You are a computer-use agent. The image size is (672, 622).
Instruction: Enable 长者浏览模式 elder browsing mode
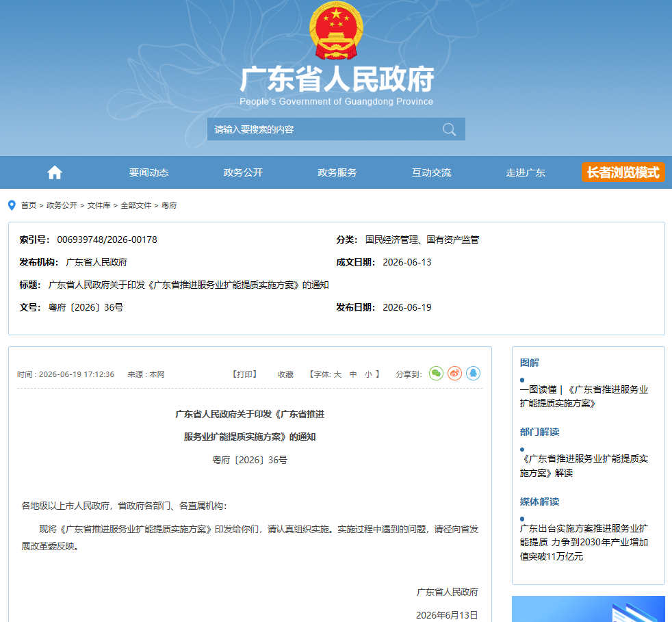point(623,172)
